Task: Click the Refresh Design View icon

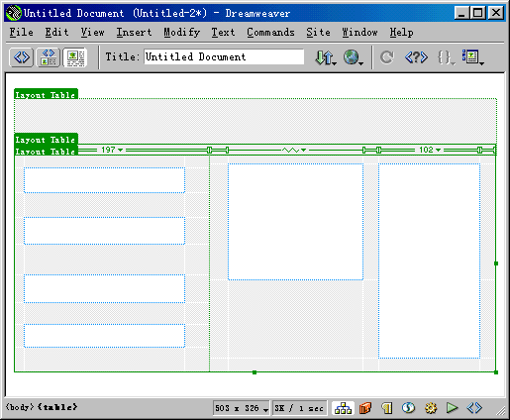Action: tap(386, 57)
